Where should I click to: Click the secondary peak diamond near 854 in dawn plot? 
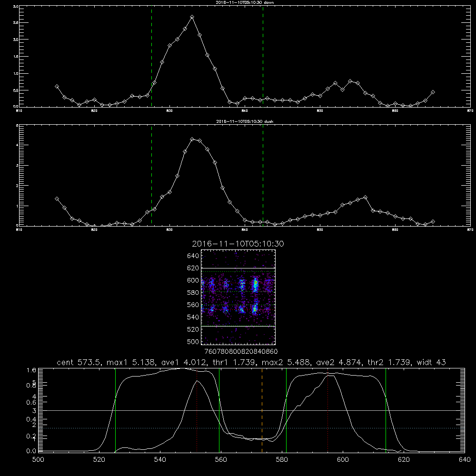350,81
